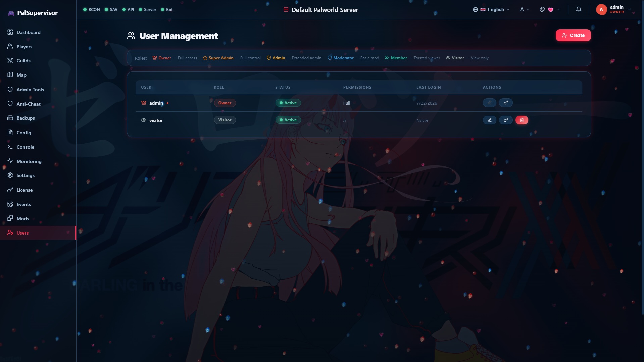The image size is (644, 362).
Task: Open the English language dropdown
Action: (x=491, y=10)
